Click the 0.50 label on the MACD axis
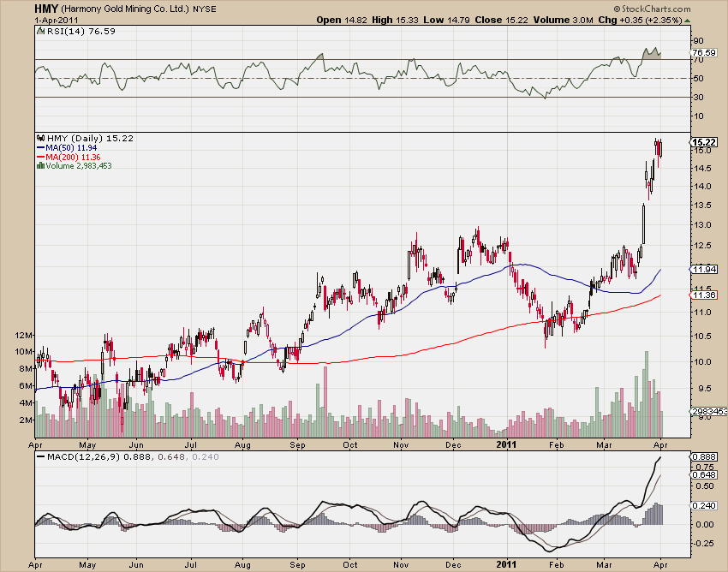728x572 pixels. click(705, 486)
